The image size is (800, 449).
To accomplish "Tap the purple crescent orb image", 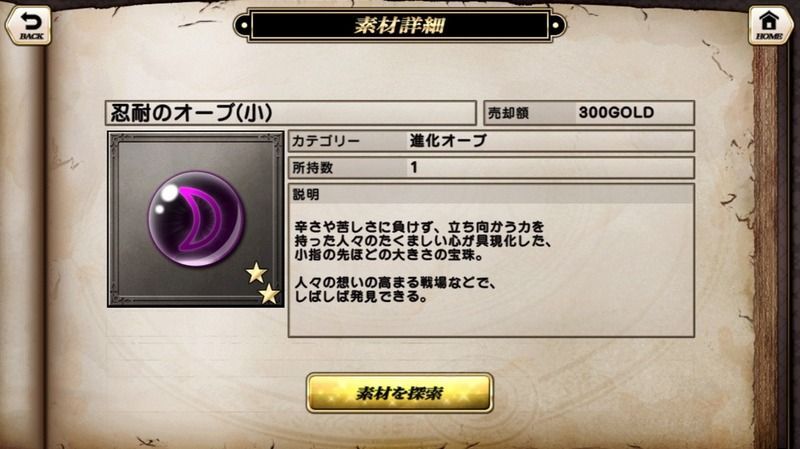I will (196, 219).
